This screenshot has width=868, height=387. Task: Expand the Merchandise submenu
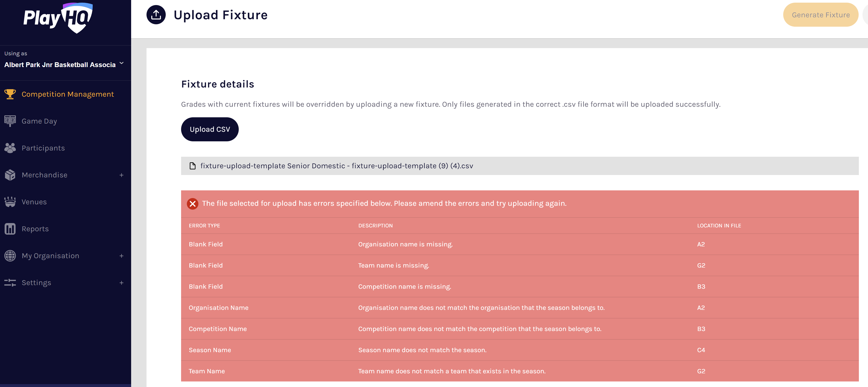pos(121,175)
